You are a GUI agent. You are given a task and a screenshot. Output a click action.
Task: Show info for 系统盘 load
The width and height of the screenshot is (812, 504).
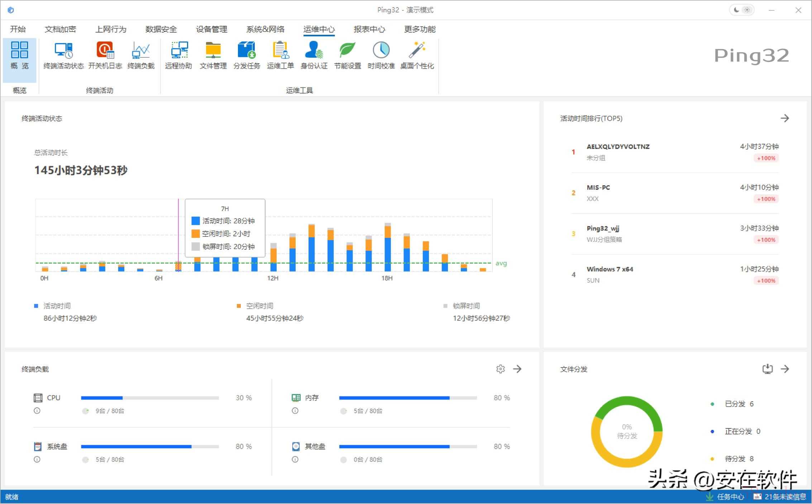pos(37,459)
